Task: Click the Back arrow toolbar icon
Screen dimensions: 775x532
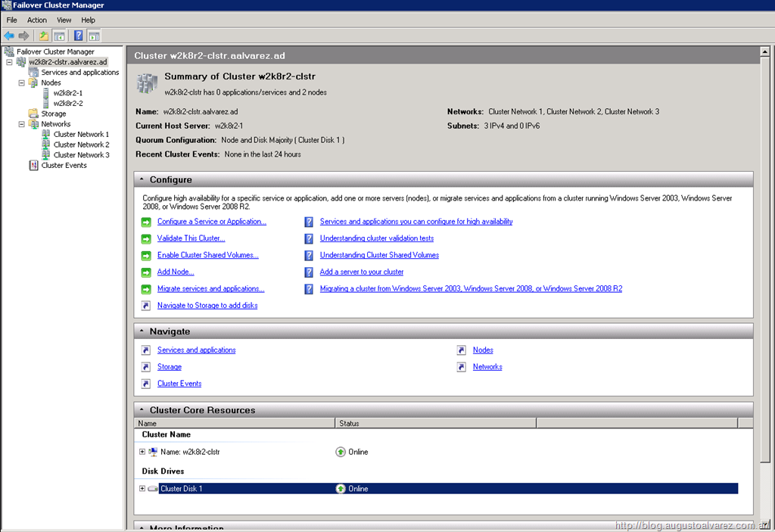Action: tap(9, 36)
